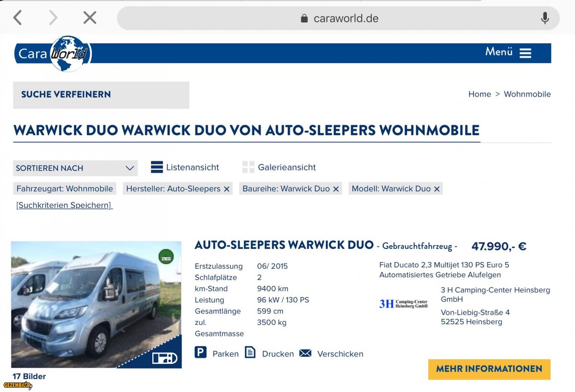Tap the browser back arrow
This screenshot has width=575, height=392.
pos(18,18)
